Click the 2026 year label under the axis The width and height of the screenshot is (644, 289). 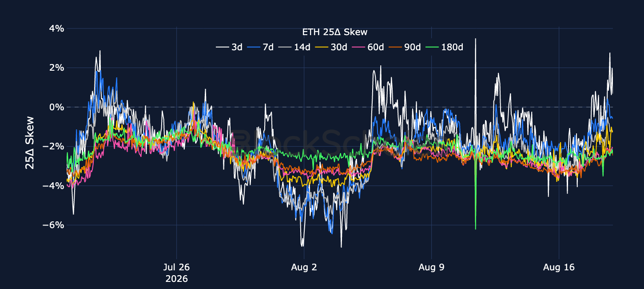click(x=176, y=279)
